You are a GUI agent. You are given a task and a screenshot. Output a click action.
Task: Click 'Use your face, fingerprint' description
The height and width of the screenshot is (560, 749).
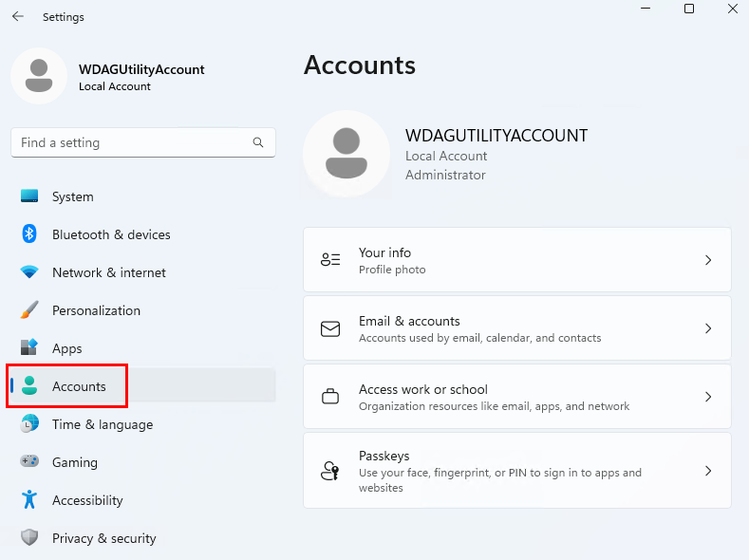coord(500,479)
